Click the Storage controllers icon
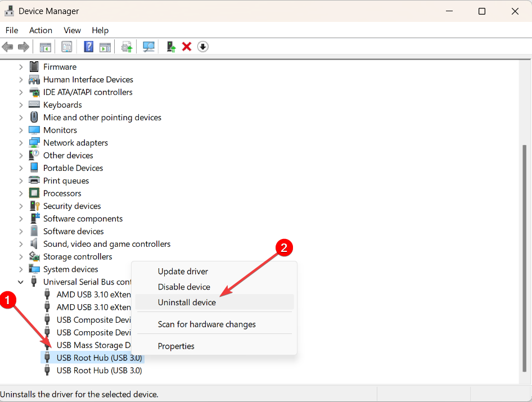 [34, 256]
